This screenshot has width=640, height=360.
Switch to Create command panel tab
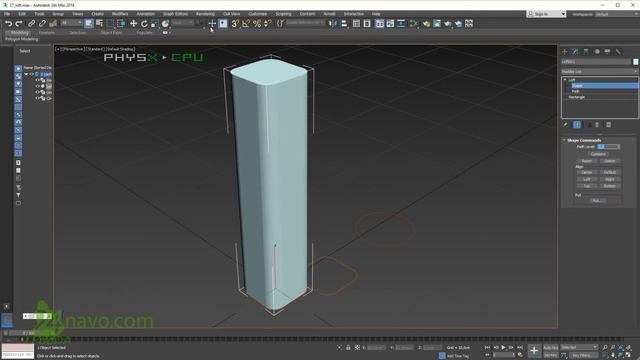click(564, 52)
